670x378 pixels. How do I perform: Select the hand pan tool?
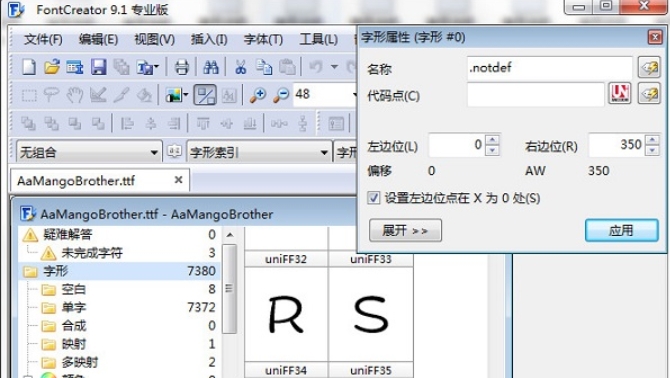click(x=75, y=95)
